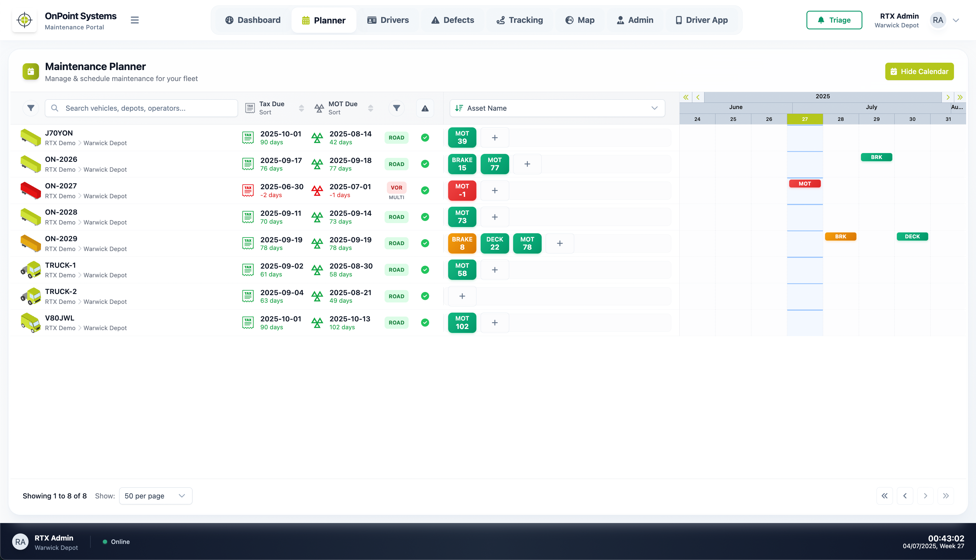Switch to the Tracking tab
The width and height of the screenshot is (976, 560).
point(520,20)
